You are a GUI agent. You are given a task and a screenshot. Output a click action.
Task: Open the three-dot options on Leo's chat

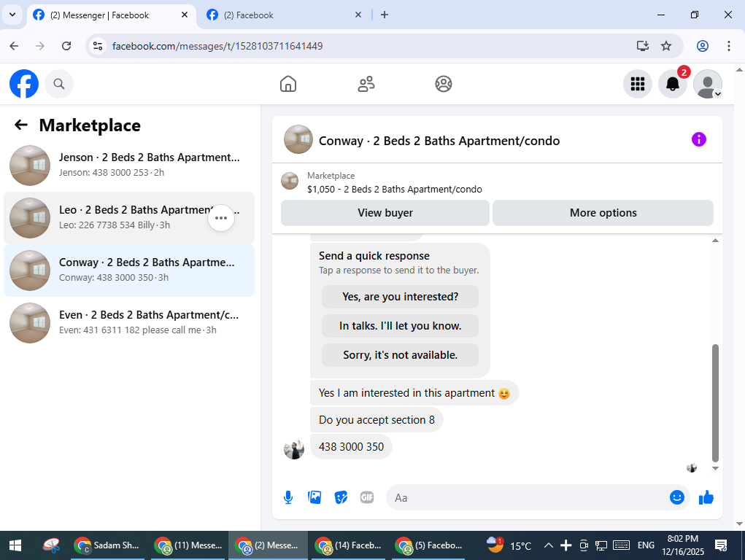click(x=221, y=218)
